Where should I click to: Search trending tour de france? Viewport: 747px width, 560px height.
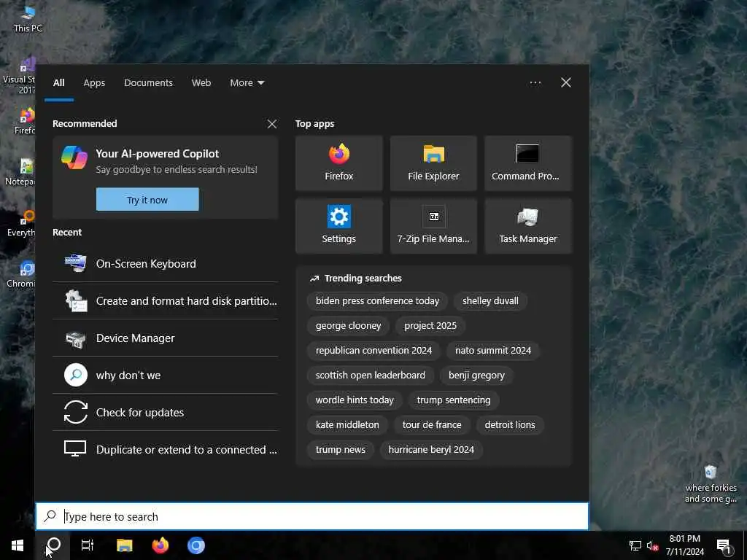(432, 425)
